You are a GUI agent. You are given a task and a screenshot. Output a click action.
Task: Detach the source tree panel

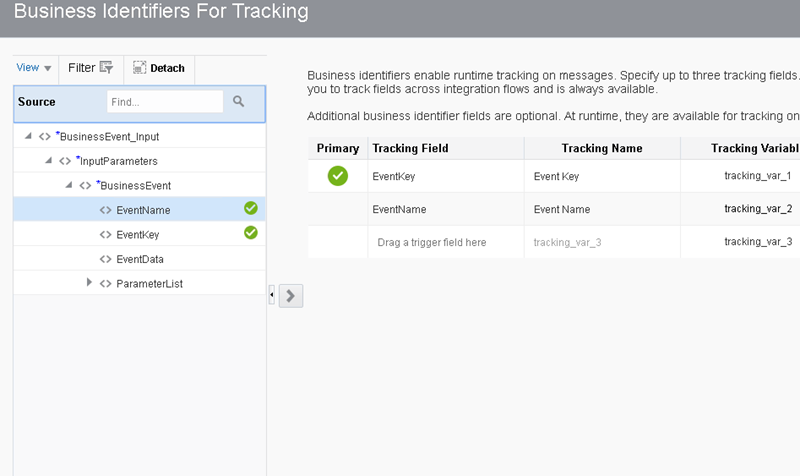[159, 68]
